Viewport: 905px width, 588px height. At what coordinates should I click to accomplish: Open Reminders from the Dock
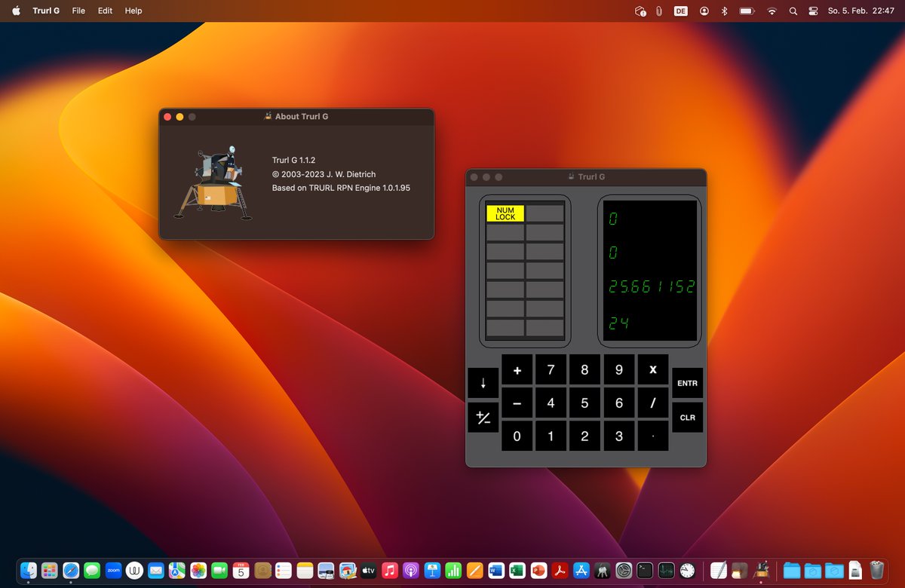284,570
